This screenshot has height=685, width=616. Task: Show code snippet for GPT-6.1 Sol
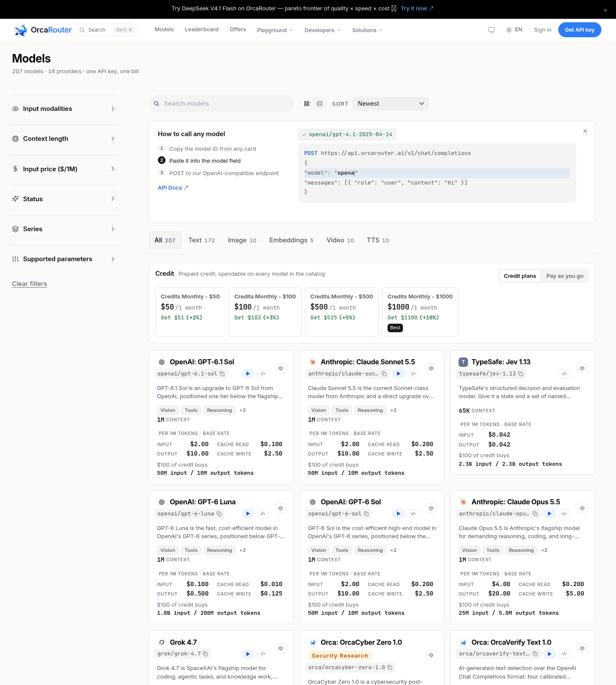[263, 374]
